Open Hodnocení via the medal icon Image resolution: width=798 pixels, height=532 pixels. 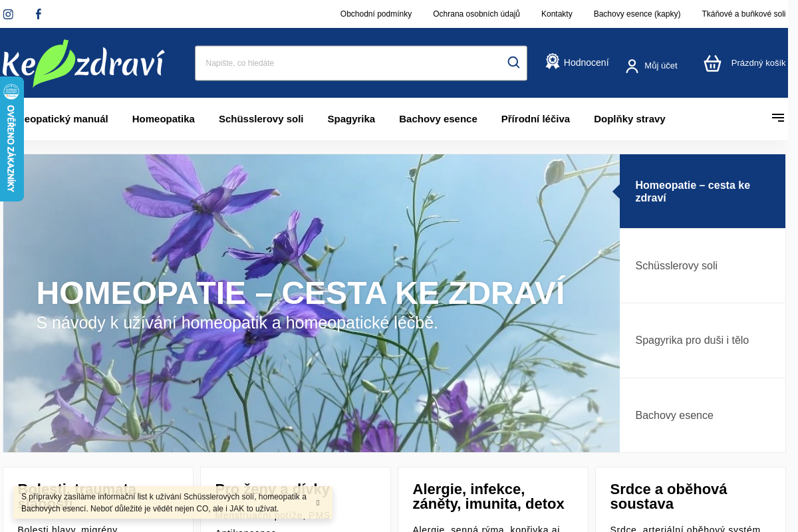552,61
